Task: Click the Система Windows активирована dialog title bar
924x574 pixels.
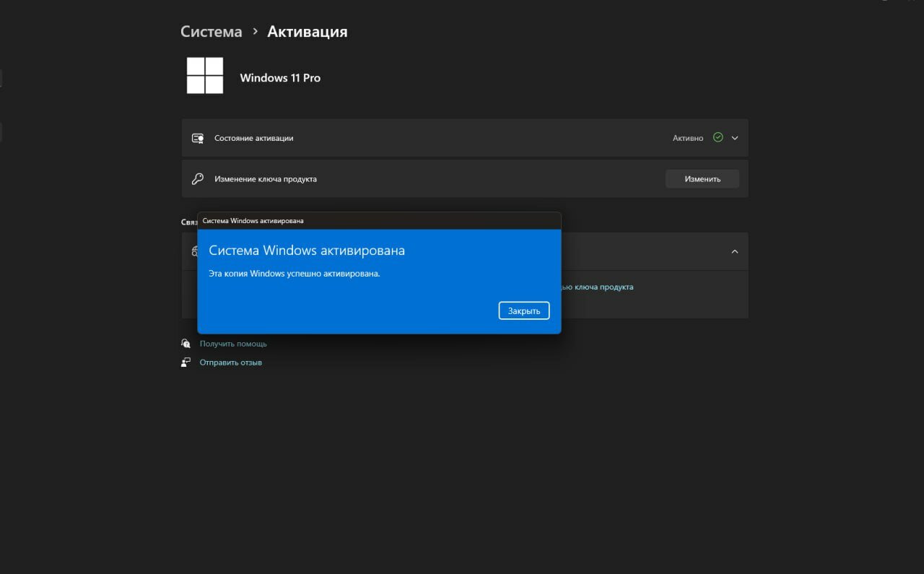Action: 379,221
